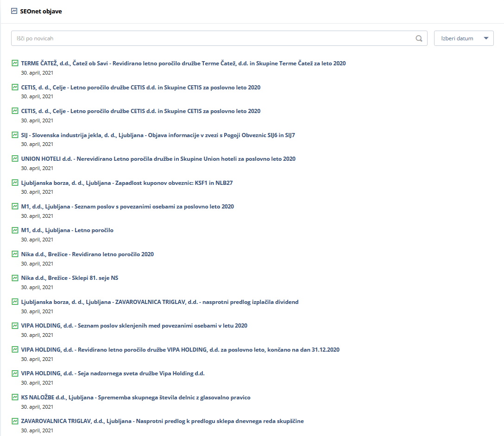Open SIJ Objava informacije Pogoji Obveznic link
The image size is (504, 436).
click(158, 135)
